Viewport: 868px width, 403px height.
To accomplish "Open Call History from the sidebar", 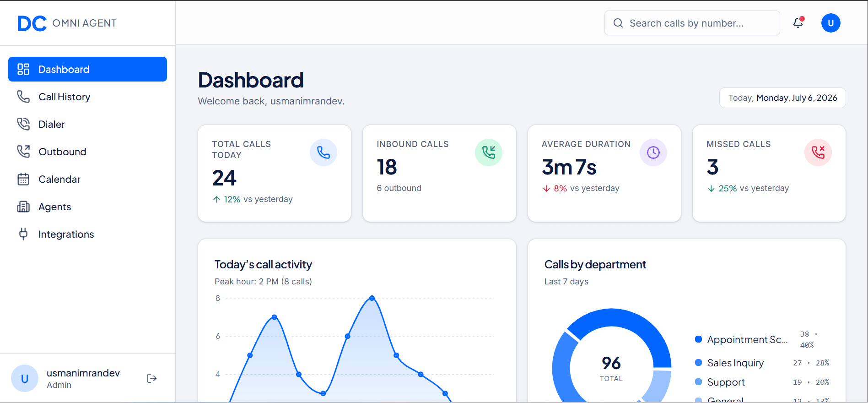I will click(x=87, y=97).
